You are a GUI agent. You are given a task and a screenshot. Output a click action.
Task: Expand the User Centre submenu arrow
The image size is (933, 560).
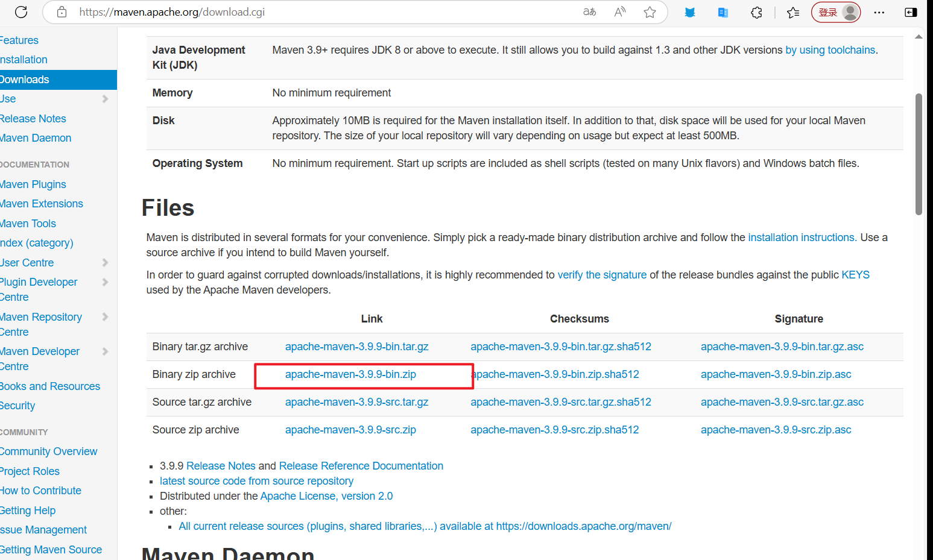coord(105,263)
